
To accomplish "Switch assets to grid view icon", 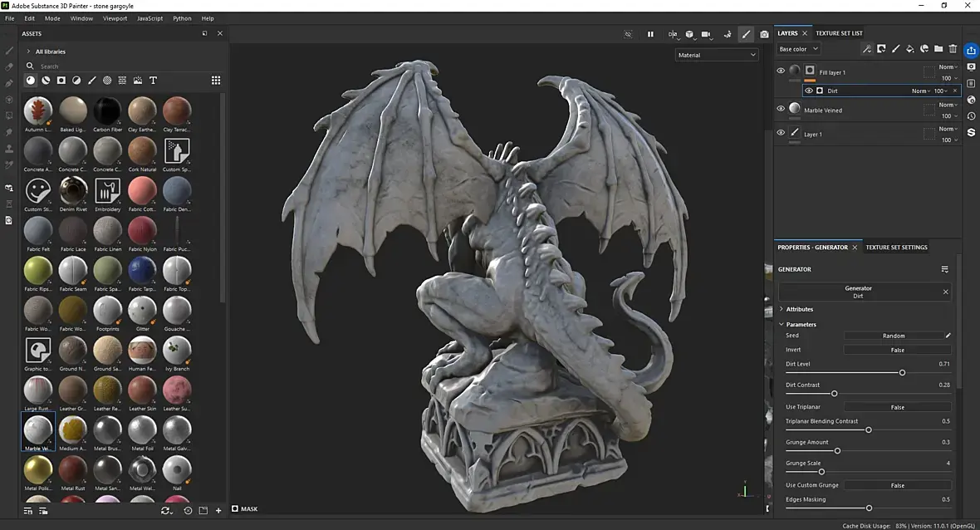I will 216,80.
